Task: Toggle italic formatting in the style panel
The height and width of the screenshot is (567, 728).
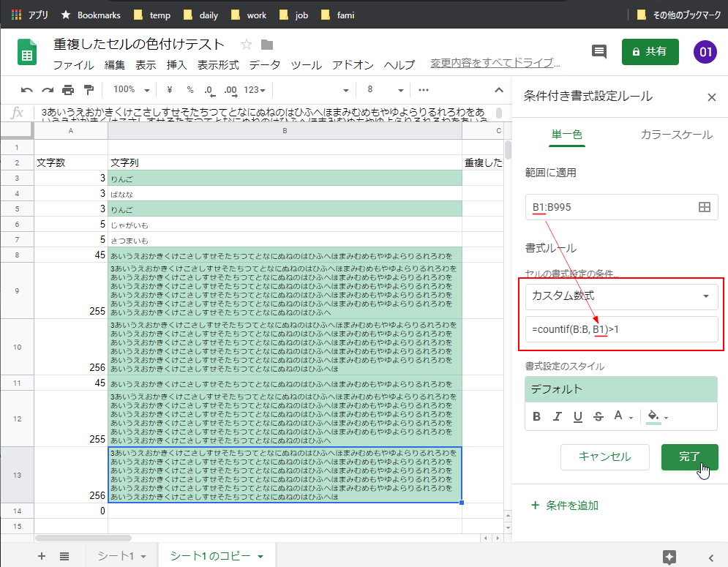Action: coord(558,416)
